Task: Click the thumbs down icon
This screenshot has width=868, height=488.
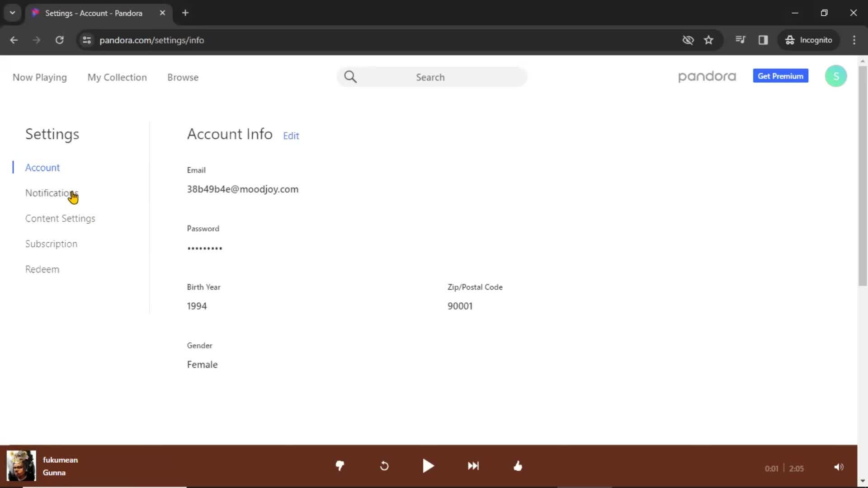Action: (339, 466)
